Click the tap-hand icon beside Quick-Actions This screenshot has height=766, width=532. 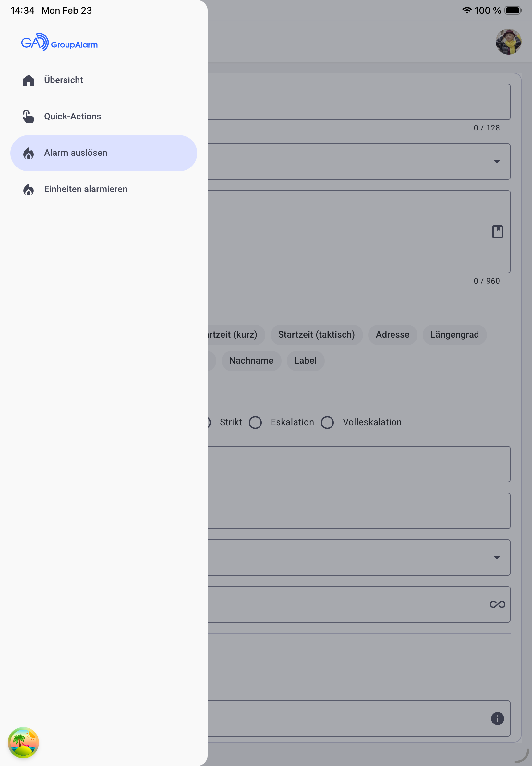coord(29,117)
